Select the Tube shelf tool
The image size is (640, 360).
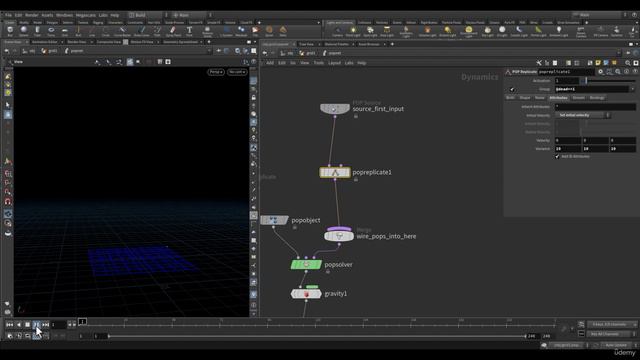(x=37, y=31)
